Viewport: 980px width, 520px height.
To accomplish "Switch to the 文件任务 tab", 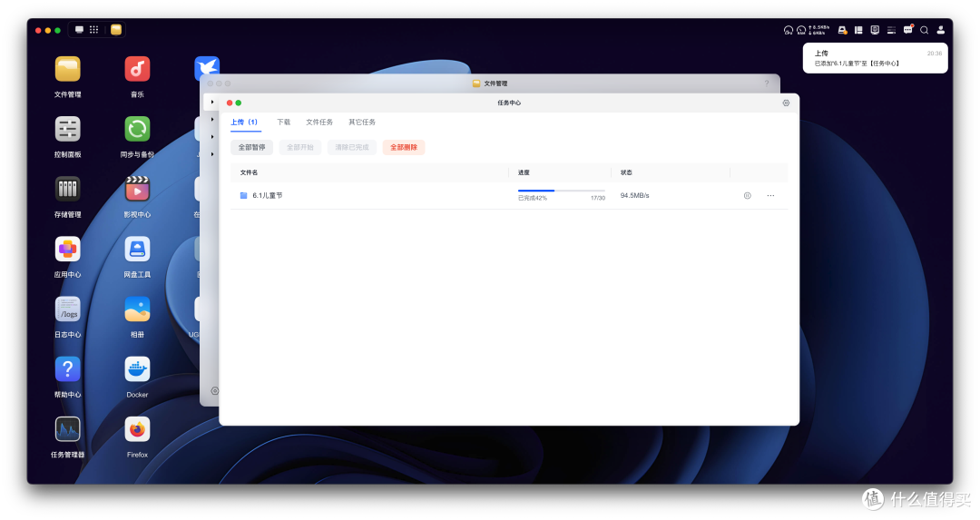I will coord(319,122).
